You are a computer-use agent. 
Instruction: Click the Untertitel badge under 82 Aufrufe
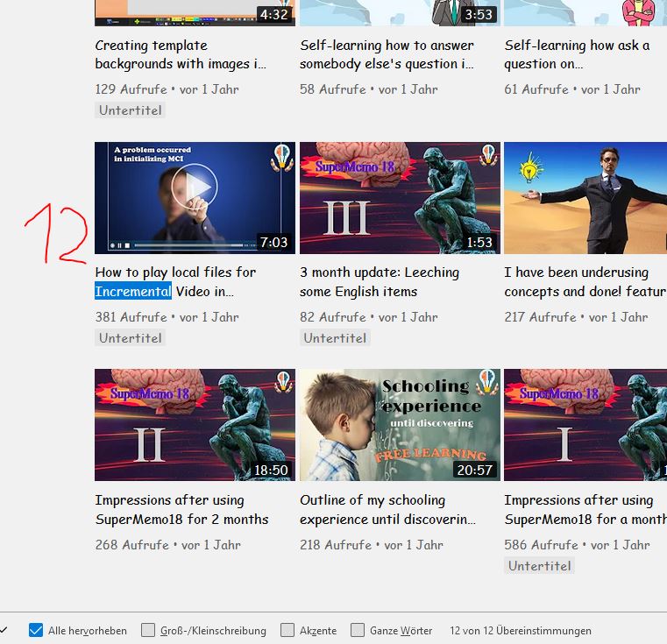(335, 338)
